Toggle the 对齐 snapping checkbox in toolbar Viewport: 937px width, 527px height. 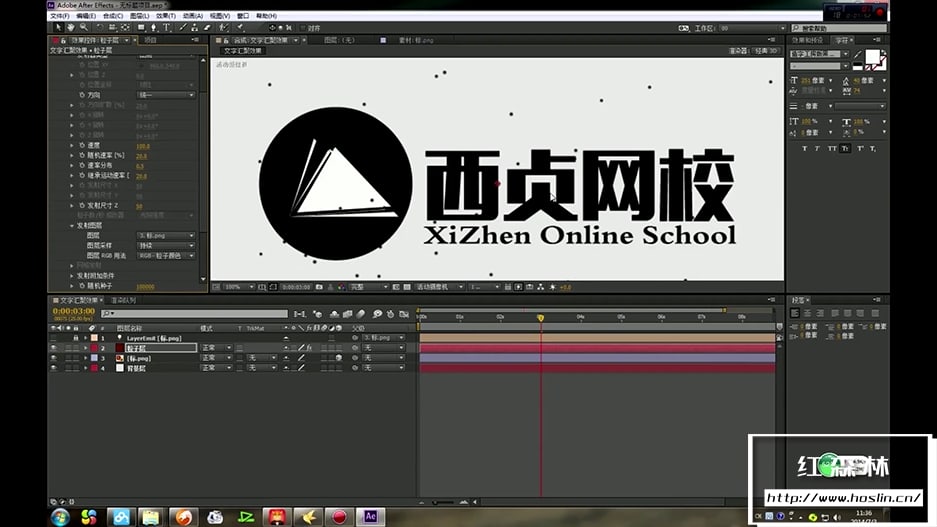303,28
